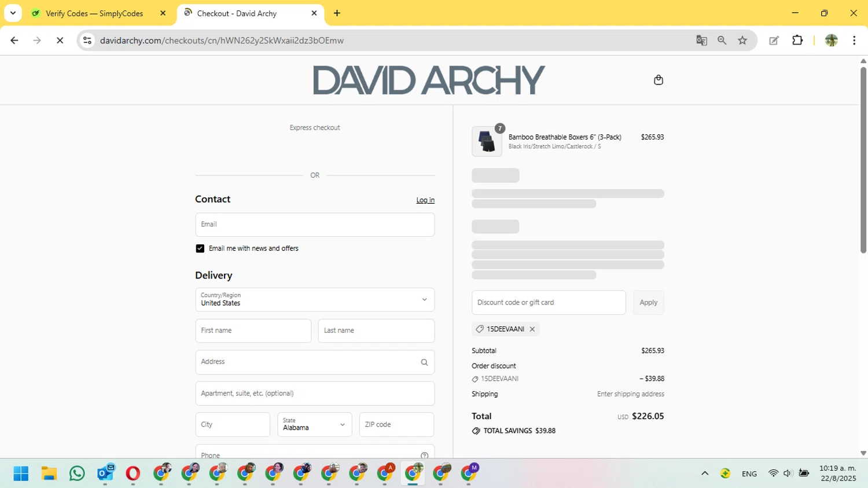Screen dimensions: 868x488
Task: Click the Bamboo Boxers product thumbnail
Action: pyautogui.click(x=487, y=141)
